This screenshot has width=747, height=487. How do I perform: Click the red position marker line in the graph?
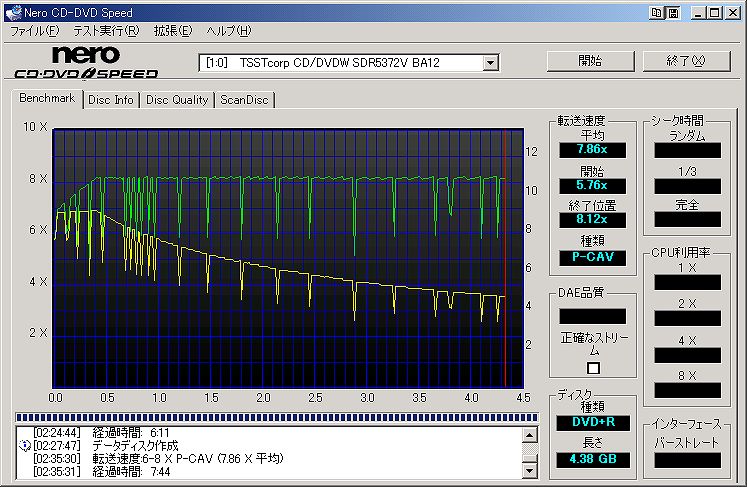pyautogui.click(x=505, y=257)
